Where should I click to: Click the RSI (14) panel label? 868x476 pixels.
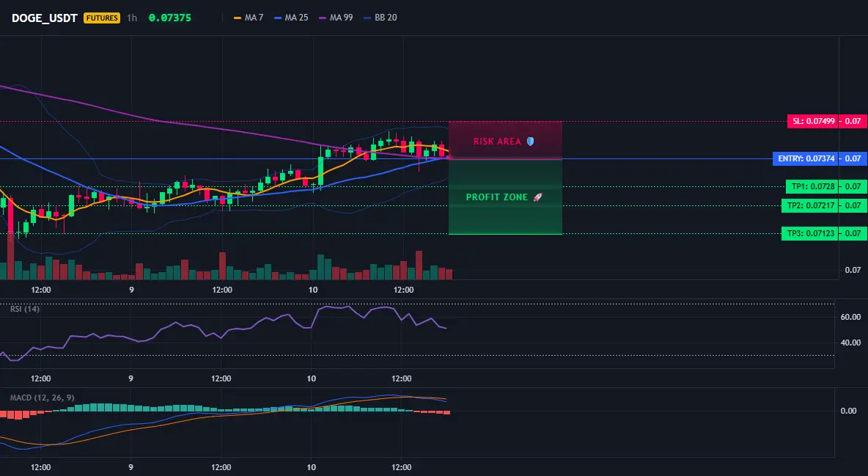coord(25,309)
